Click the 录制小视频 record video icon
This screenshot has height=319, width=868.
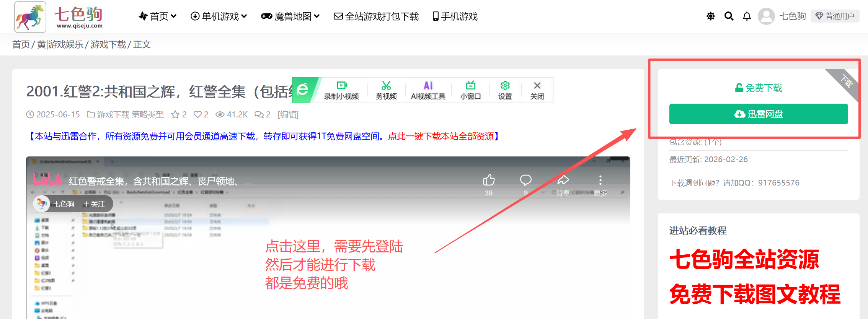(x=341, y=90)
